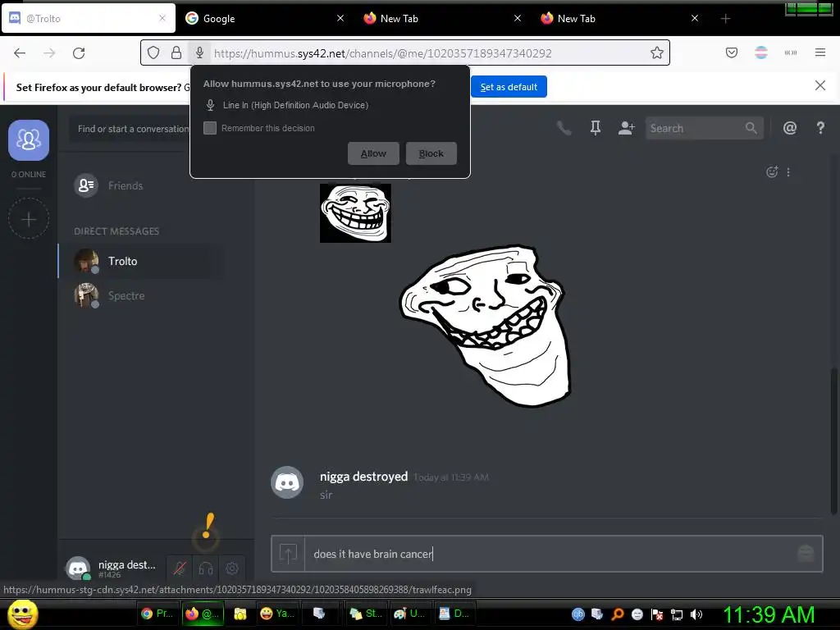
Task: Open mentions with the @ icon
Action: [x=790, y=128]
